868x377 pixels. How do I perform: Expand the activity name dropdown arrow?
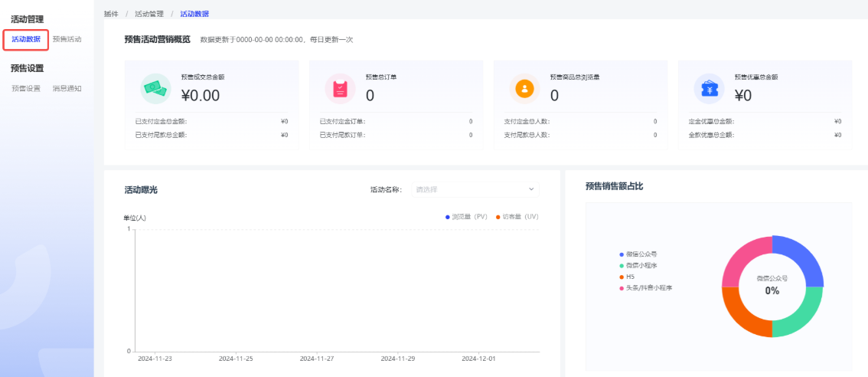coord(531,189)
